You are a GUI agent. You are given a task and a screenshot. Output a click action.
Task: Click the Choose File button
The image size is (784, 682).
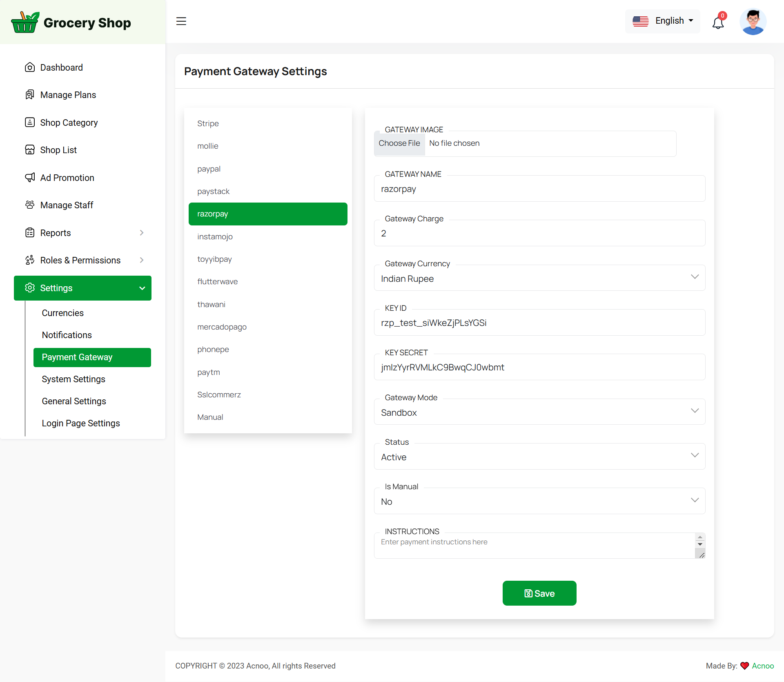(x=399, y=143)
